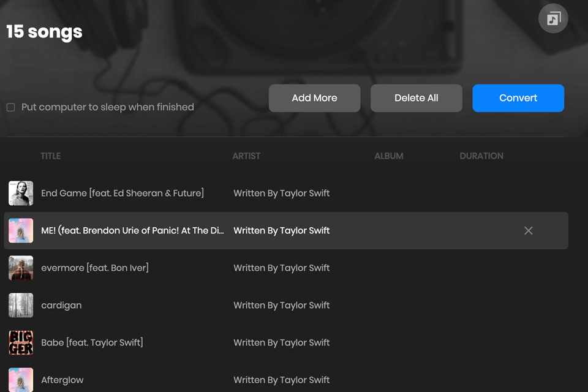This screenshot has height=392, width=588.
Task: Click the Add More button
Action: [314, 98]
